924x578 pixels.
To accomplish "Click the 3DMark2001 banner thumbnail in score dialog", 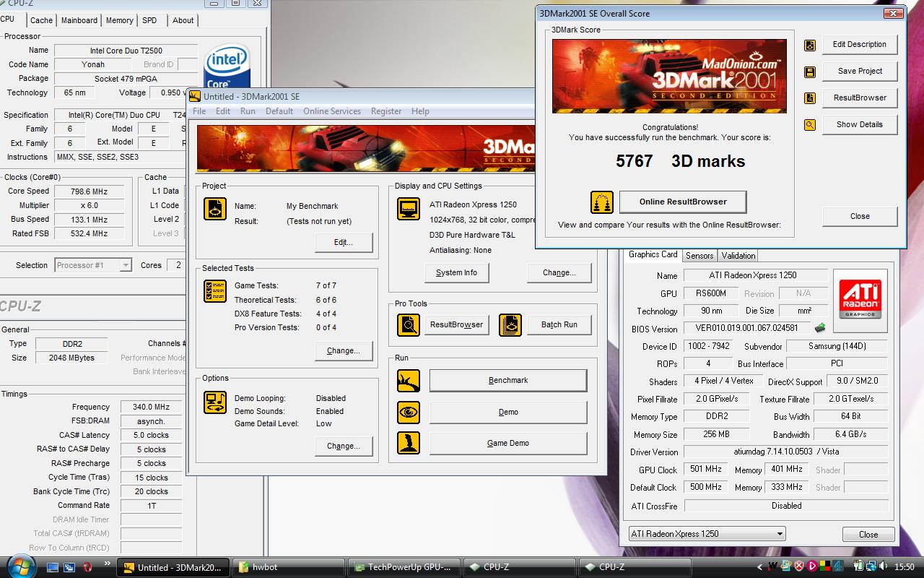I will (x=669, y=77).
